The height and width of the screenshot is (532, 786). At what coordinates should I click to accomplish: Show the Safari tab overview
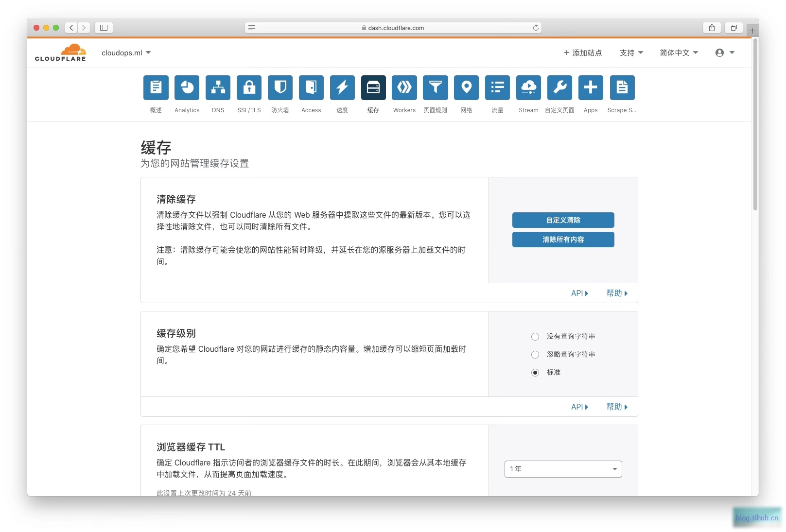click(x=734, y=28)
